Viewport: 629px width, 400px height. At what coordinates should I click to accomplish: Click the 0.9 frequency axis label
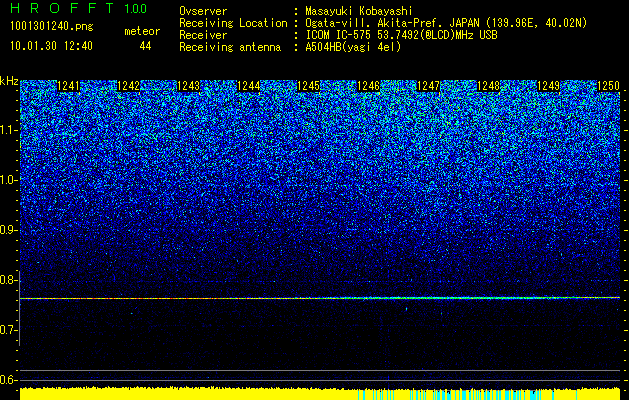[x=8, y=230]
